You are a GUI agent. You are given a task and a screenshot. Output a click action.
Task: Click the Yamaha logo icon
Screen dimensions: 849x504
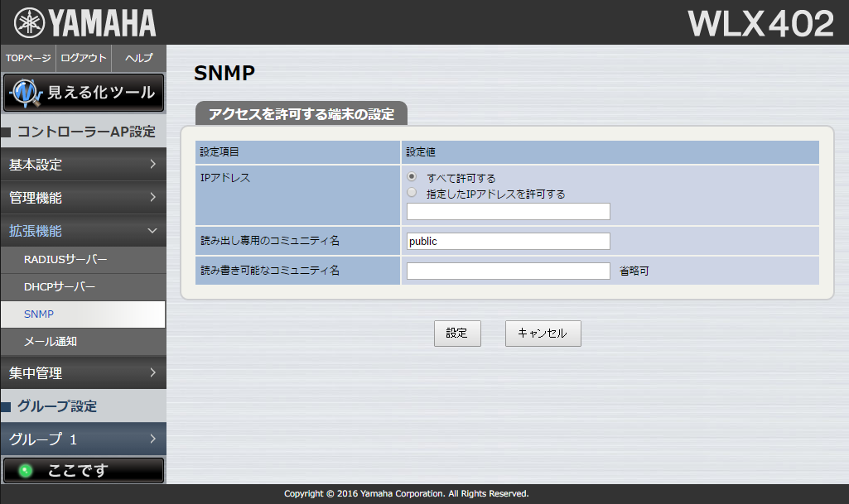[29, 23]
